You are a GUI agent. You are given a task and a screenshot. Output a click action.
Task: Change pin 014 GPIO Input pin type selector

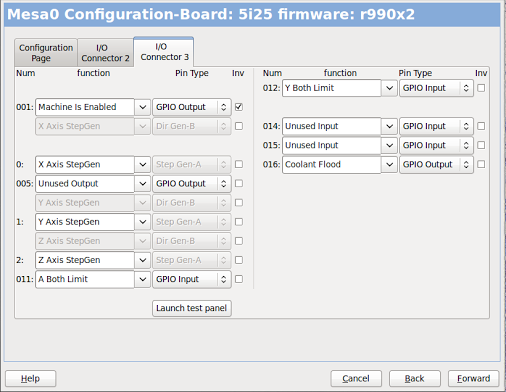(436, 126)
